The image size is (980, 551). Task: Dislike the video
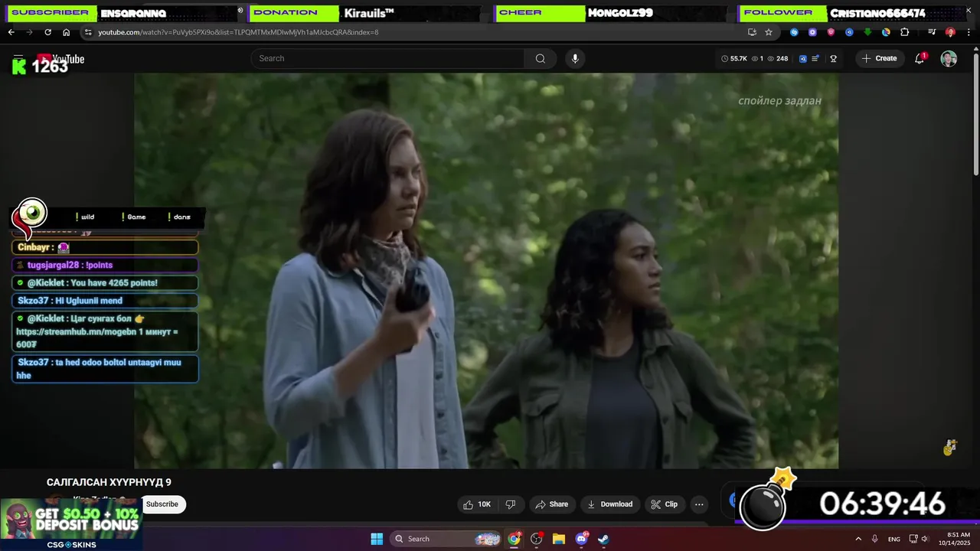point(511,504)
